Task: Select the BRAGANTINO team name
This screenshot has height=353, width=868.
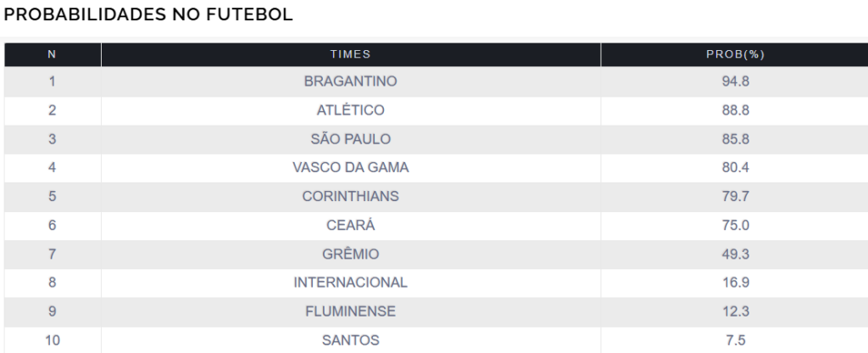Action: coord(350,82)
